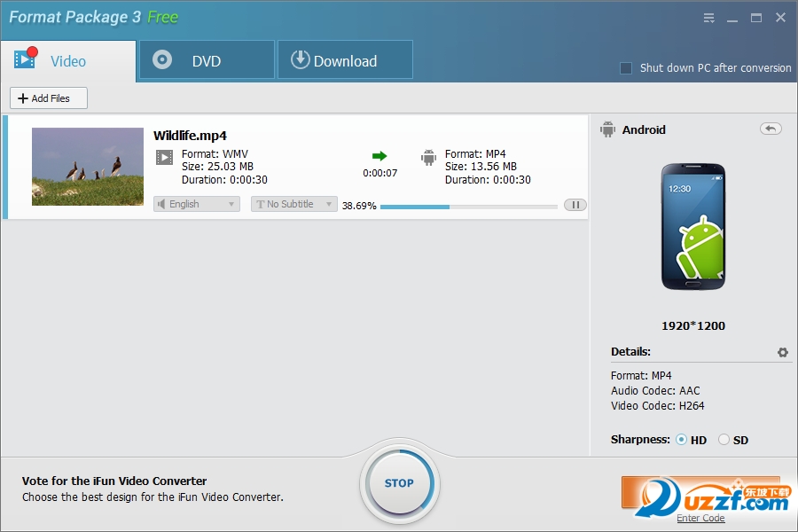Click the Android icon in the right panel header
The height and width of the screenshot is (532, 798).
pyautogui.click(x=607, y=129)
